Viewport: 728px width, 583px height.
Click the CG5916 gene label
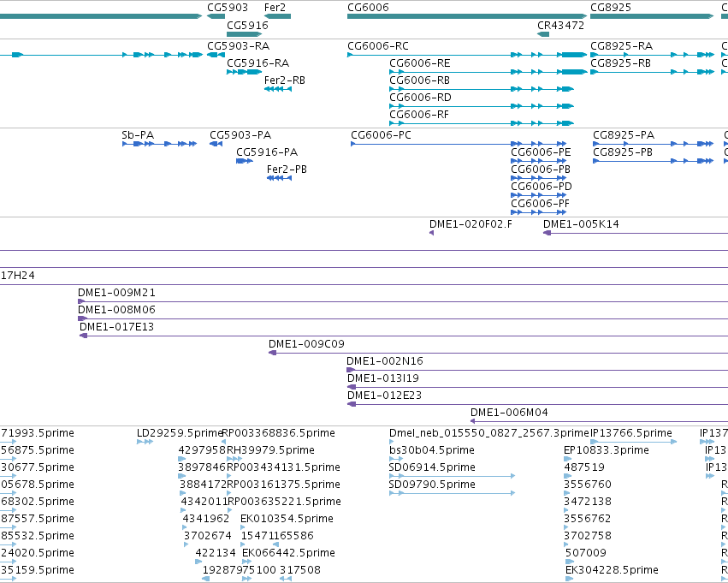click(x=247, y=25)
